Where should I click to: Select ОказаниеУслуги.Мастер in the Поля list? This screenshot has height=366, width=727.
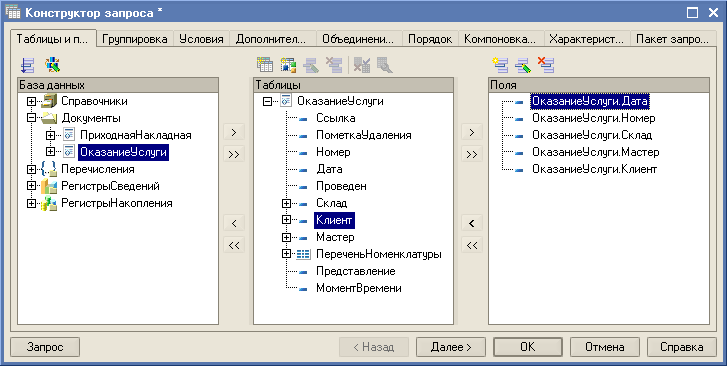595,152
